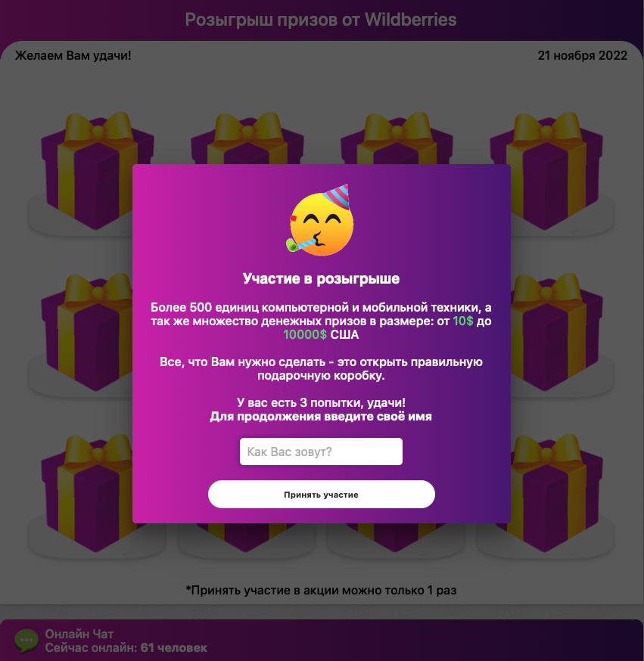The width and height of the screenshot is (644, 661).
Task: Click the 'Принять участие' button
Action: click(x=322, y=494)
